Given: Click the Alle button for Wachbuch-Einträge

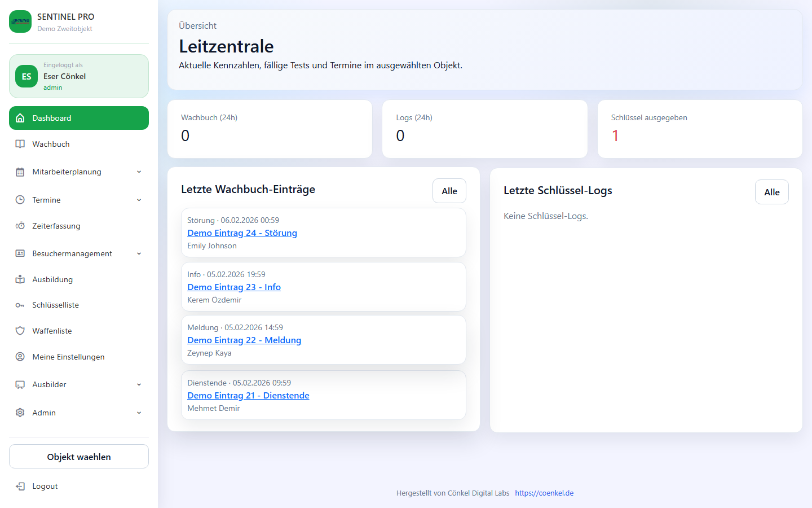Looking at the screenshot, I should pyautogui.click(x=449, y=190).
